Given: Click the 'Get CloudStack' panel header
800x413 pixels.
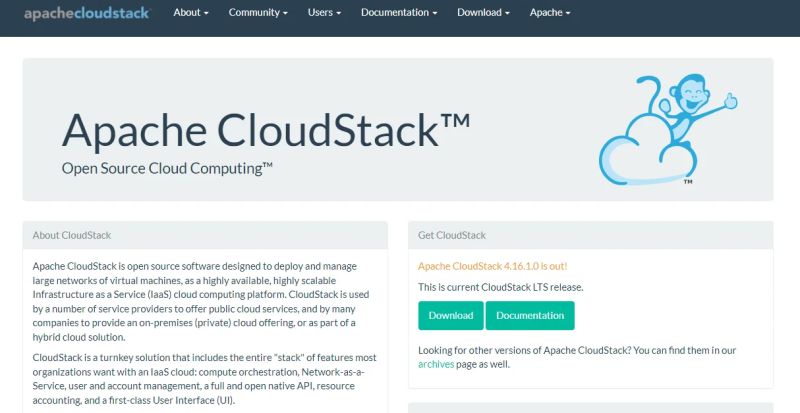Looking at the screenshot, I should pos(591,235).
